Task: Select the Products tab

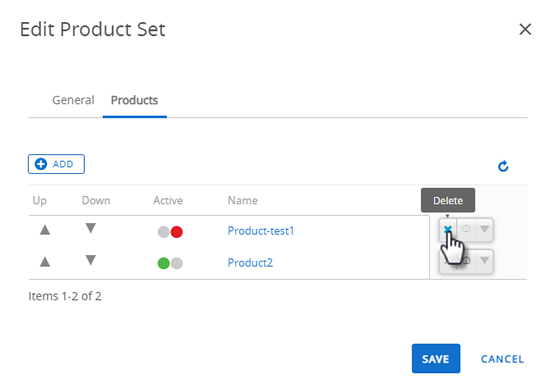Action: [134, 100]
